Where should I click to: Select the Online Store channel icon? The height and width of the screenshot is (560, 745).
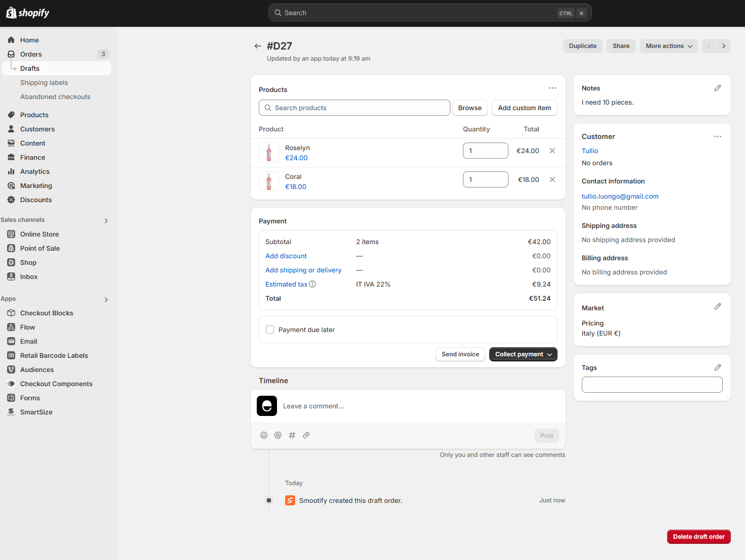11,234
